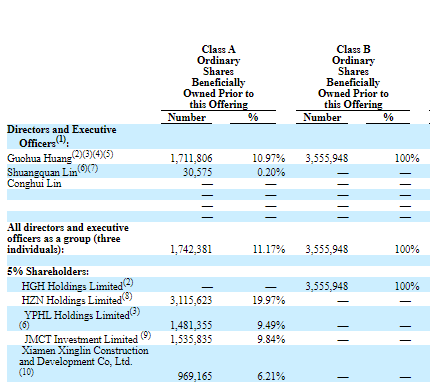The image size is (430, 391).
Task: Select the 19.97% HZN percentage
Action: [269, 300]
